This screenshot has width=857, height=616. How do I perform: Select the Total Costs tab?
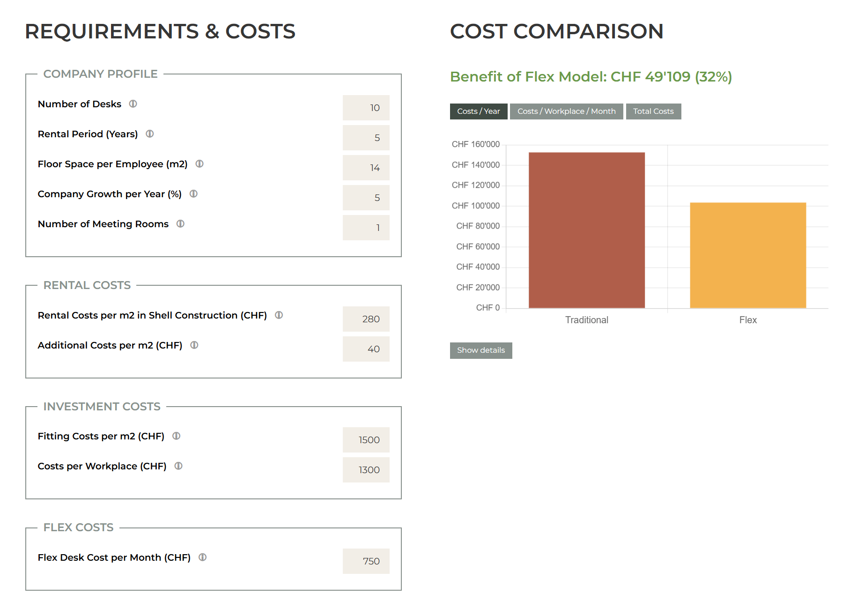point(653,111)
